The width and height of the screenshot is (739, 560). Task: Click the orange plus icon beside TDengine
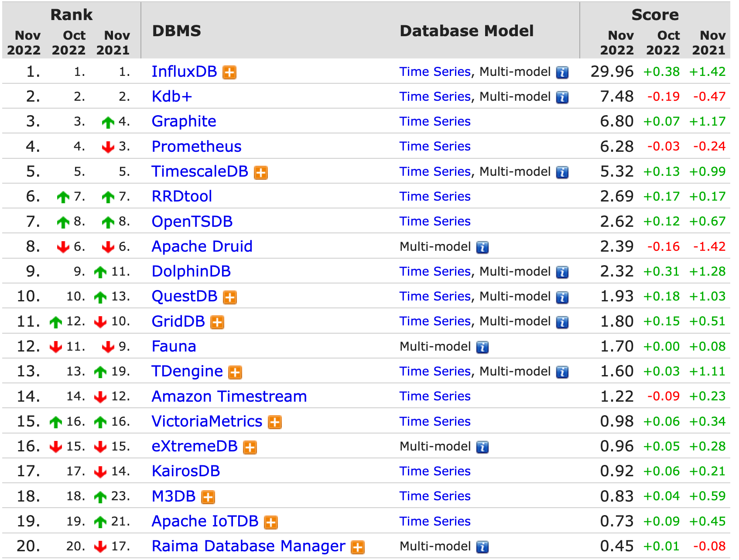235,372
